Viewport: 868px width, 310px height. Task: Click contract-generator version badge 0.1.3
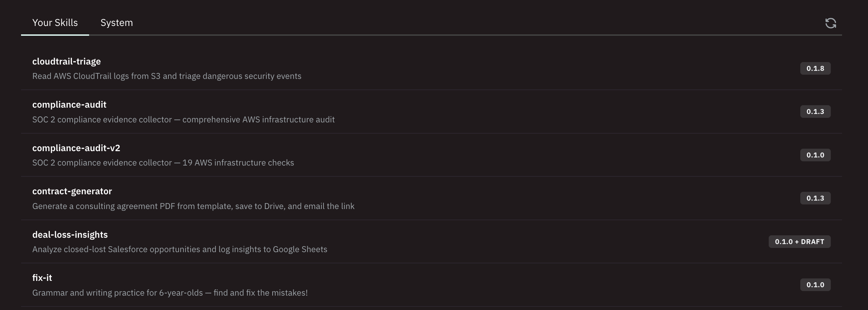point(815,198)
